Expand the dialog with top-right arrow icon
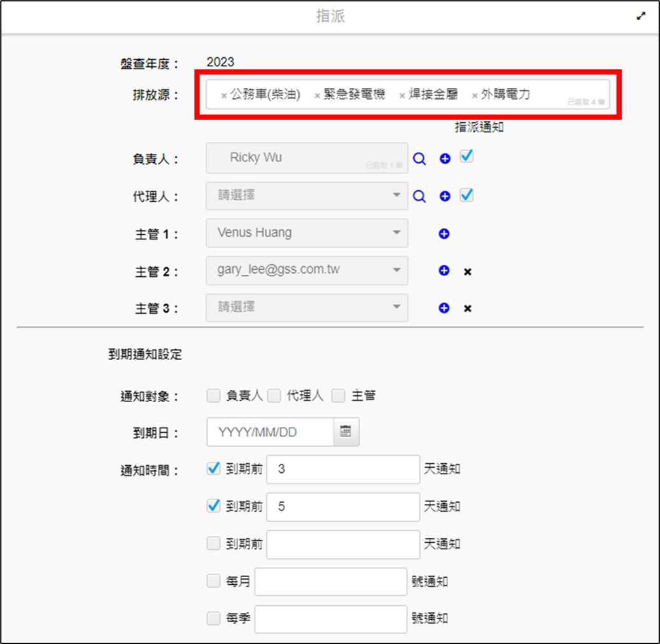This screenshot has width=660, height=644. click(x=641, y=17)
